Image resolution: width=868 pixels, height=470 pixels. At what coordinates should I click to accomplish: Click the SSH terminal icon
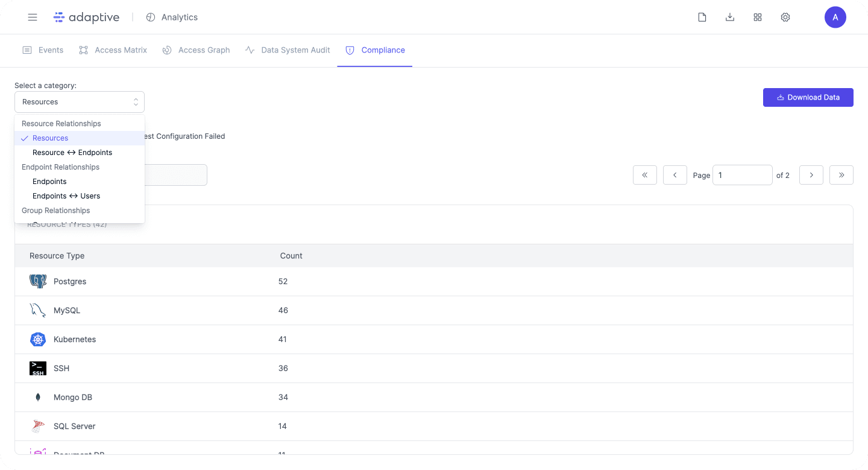click(38, 368)
